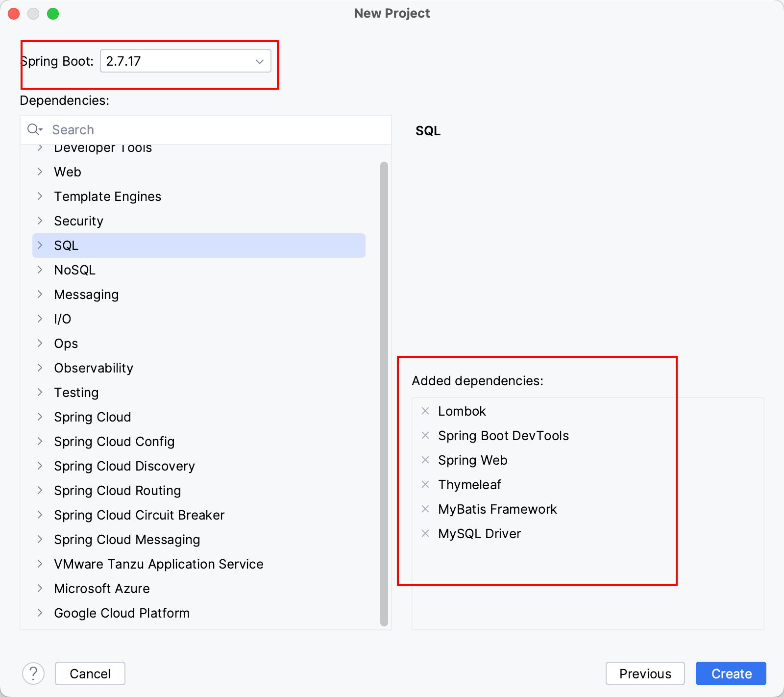Remove Lombok from added dependencies
The image size is (784, 697).
pos(425,411)
